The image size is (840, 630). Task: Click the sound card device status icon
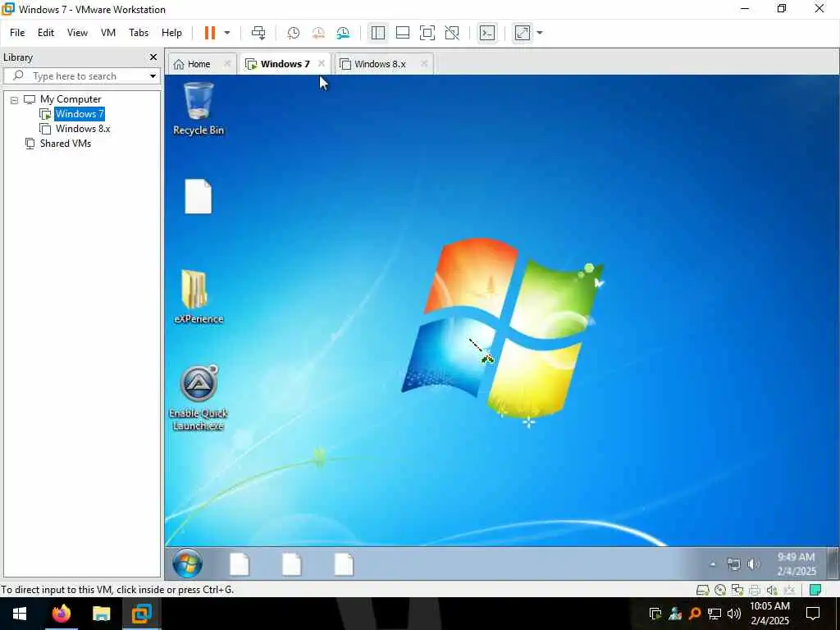[771, 590]
